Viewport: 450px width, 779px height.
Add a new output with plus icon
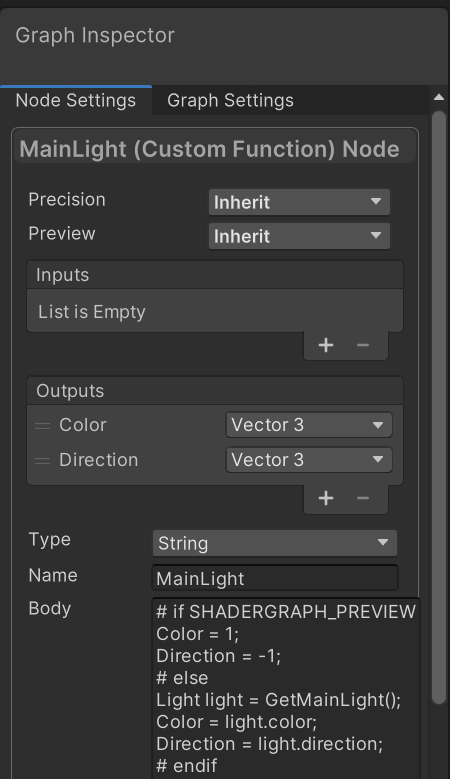tap(326, 498)
